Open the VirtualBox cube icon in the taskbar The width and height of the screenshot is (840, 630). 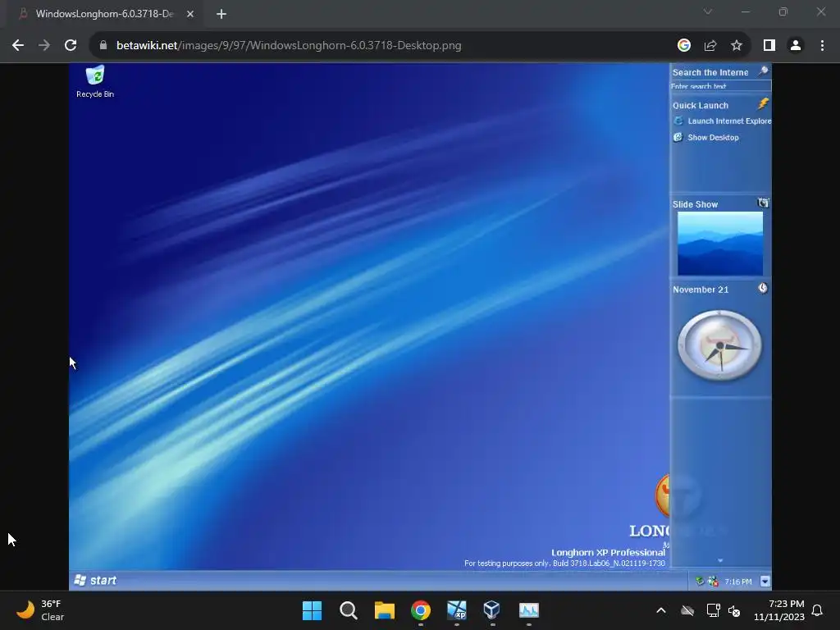click(x=492, y=610)
